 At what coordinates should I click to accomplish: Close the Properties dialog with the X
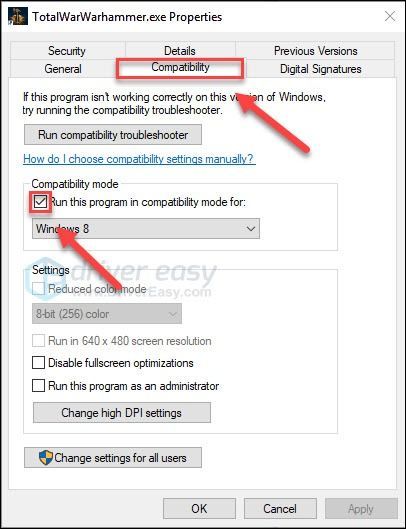390,16
